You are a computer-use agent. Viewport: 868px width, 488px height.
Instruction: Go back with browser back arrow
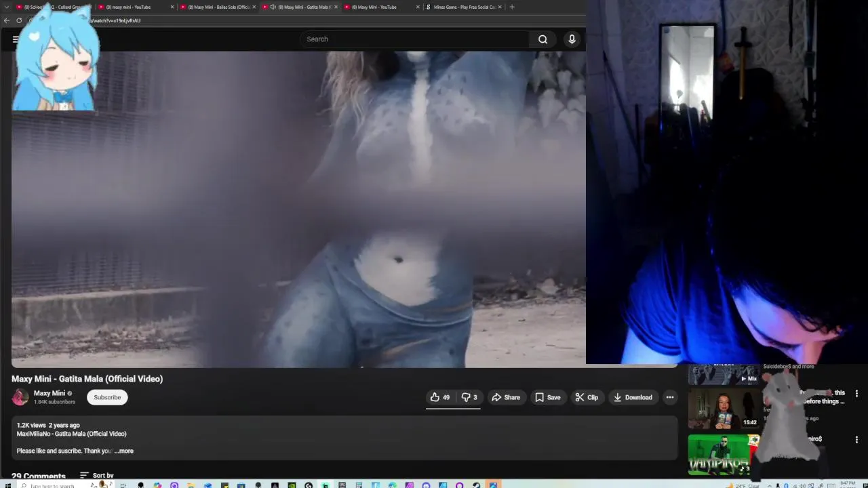pos(7,20)
